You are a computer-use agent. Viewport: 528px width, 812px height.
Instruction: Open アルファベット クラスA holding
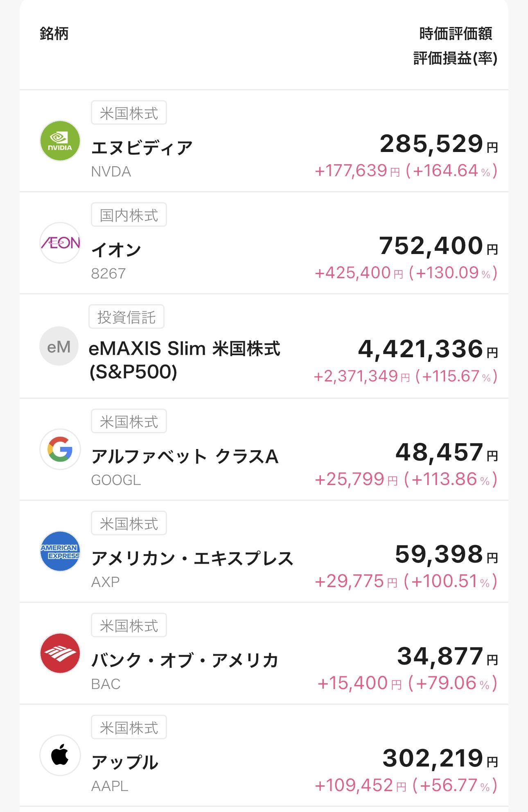[x=185, y=456]
